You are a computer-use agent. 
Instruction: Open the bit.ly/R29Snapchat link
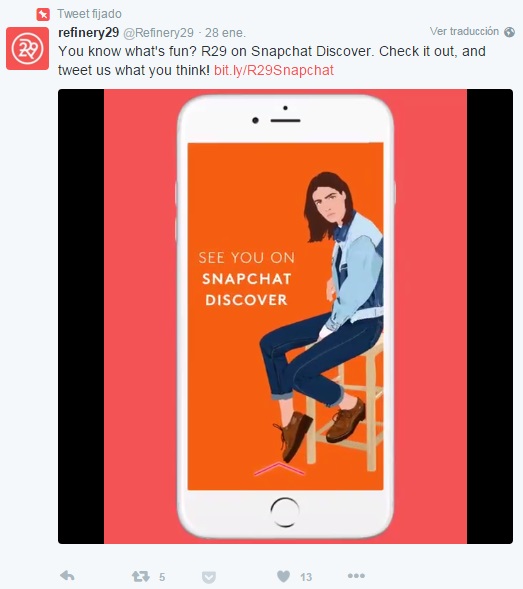(x=274, y=70)
